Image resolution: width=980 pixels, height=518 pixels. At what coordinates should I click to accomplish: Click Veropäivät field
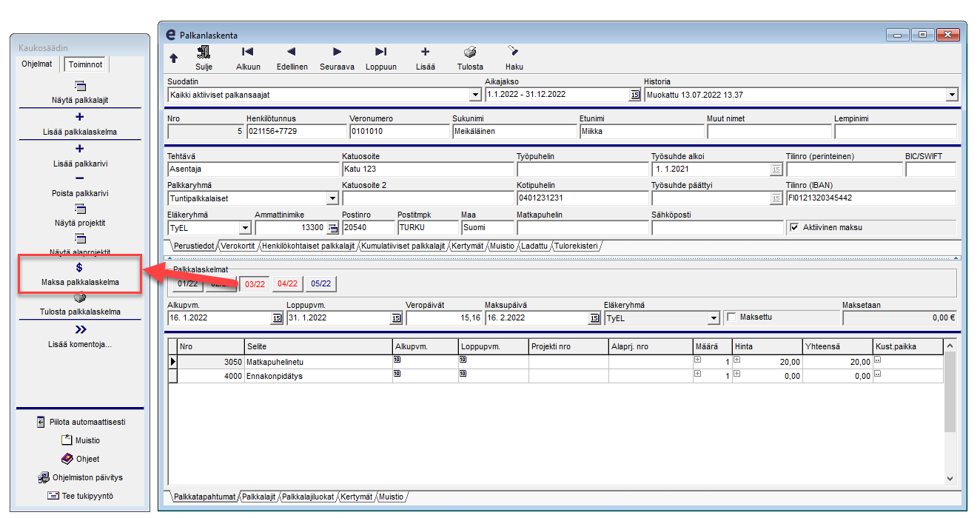pyautogui.click(x=444, y=318)
